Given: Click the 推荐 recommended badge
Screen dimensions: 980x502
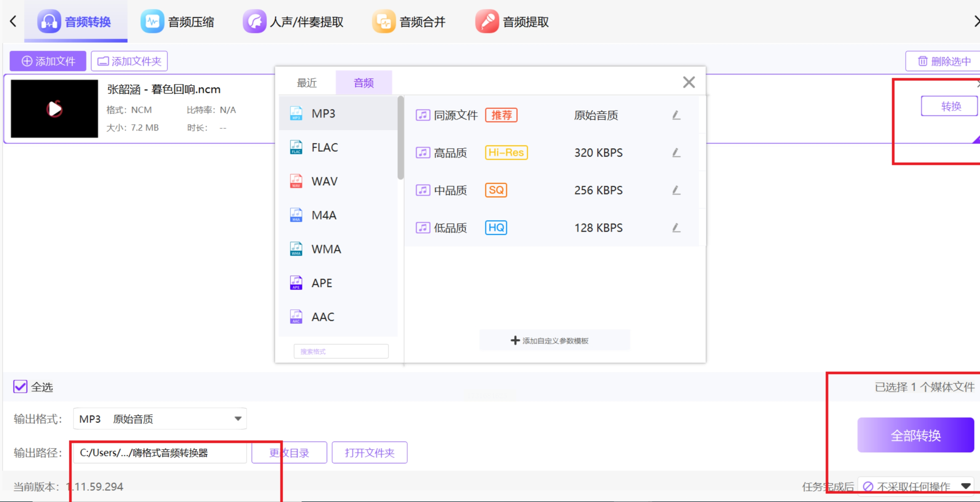Looking at the screenshot, I should point(501,115).
